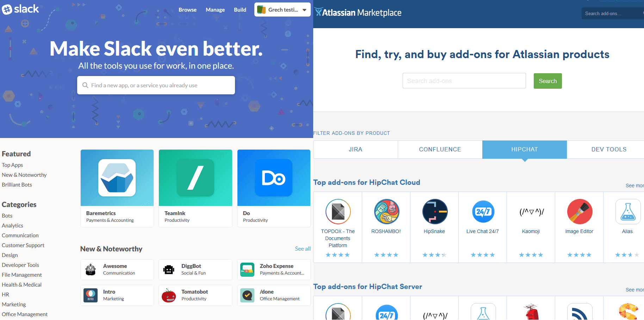Click the HipSnake add-on name
Image resolution: width=644 pixels, height=320 pixels.
point(434,231)
